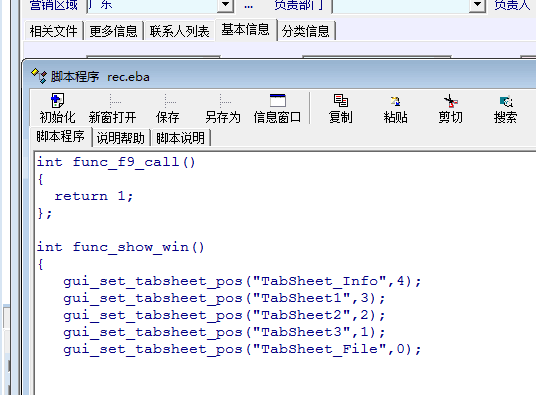Click the ellipsis button beside 营销区域

pyautogui.click(x=249, y=5)
